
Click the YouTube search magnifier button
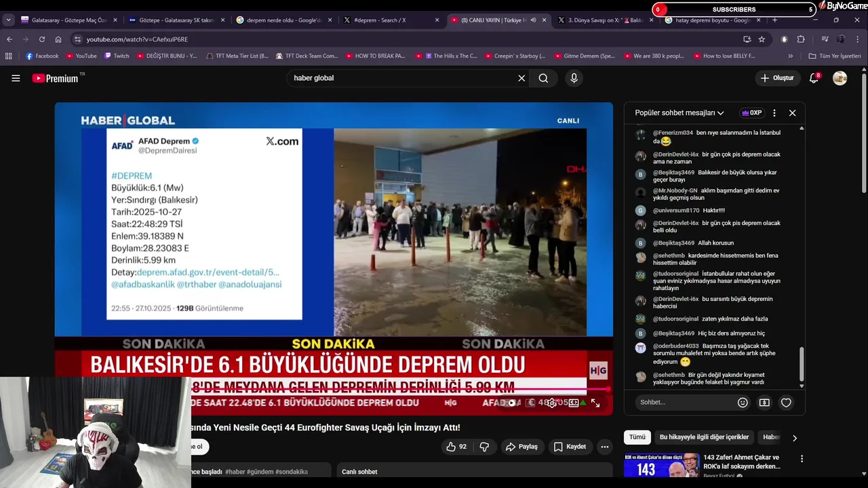(543, 78)
